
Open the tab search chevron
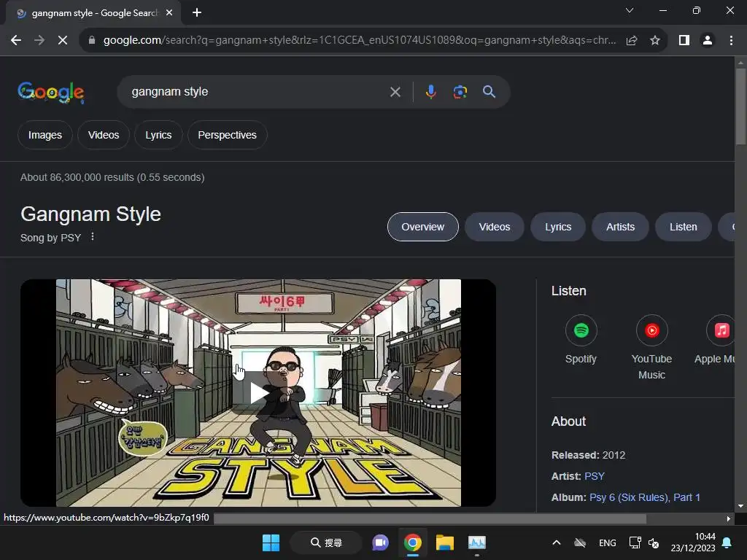630,10
